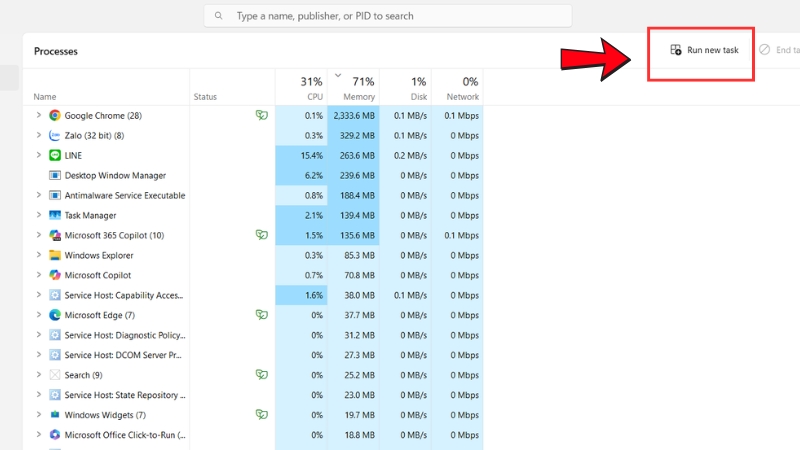Click the Task Manager process icon
This screenshot has width=800, height=450.
55,215
